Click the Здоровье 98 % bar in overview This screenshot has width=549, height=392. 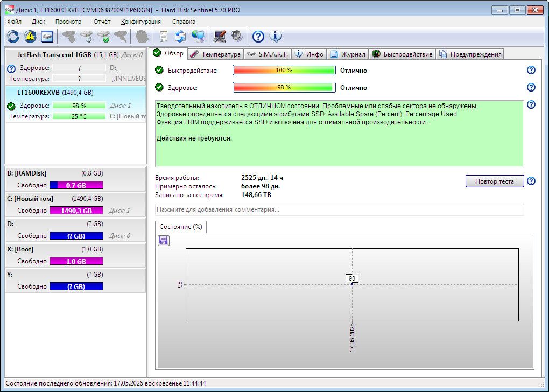pos(284,87)
